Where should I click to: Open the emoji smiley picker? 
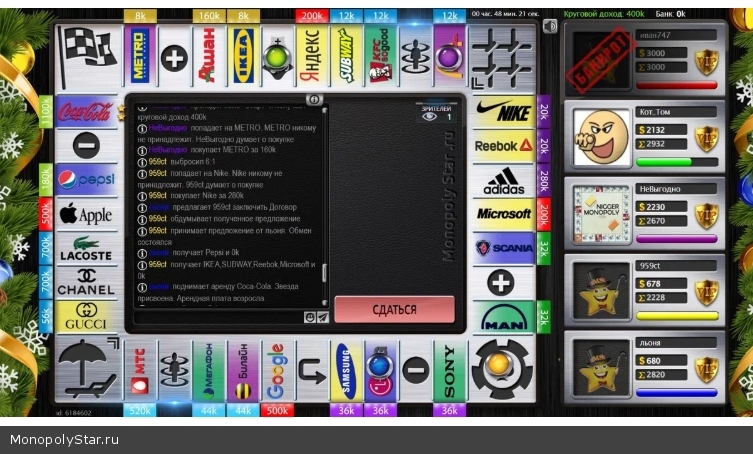pyautogui.click(x=310, y=317)
